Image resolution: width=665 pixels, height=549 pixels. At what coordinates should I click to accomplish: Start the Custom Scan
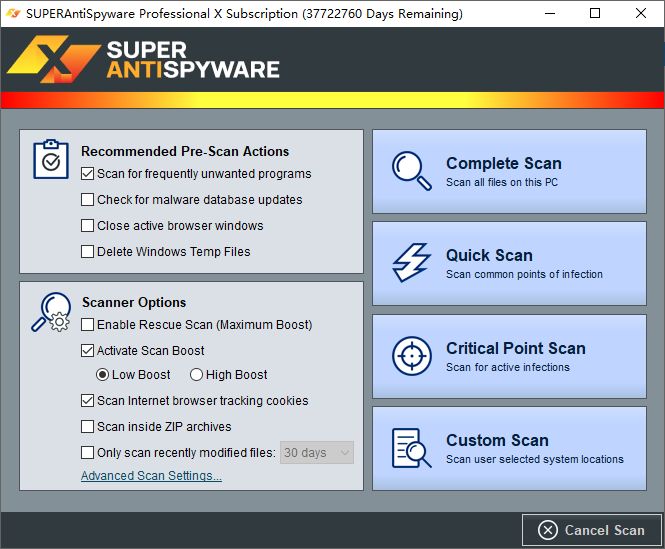click(509, 448)
